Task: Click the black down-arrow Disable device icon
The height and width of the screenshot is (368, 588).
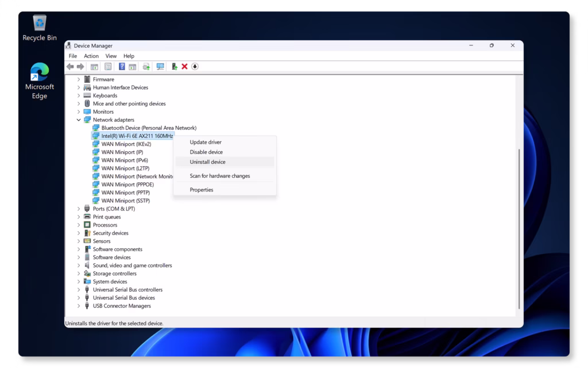Action: click(195, 67)
